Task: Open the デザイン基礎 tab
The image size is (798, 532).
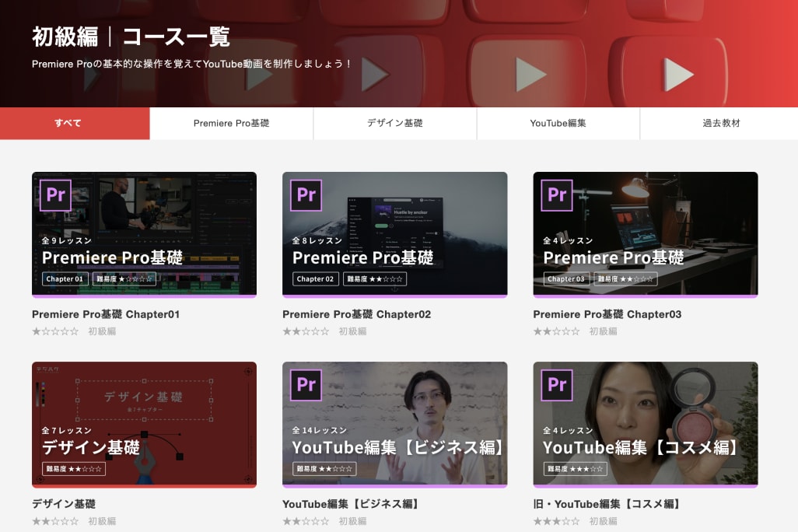Action: (x=395, y=123)
